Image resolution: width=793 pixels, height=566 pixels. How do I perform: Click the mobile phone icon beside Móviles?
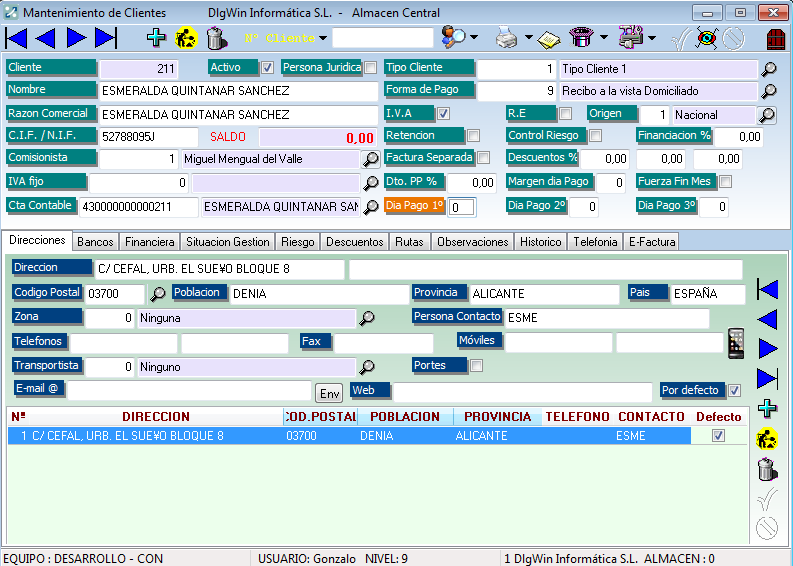click(x=736, y=343)
